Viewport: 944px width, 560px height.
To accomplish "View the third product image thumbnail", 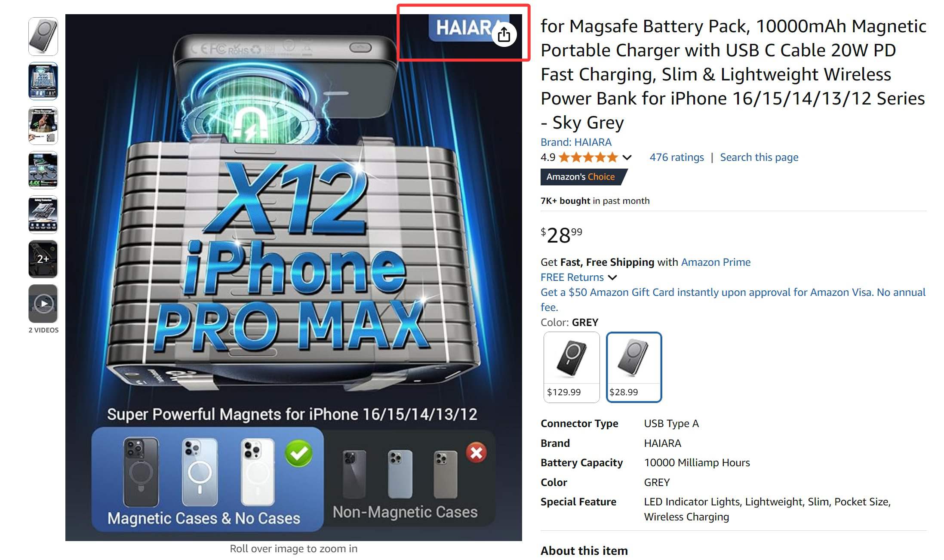I will 43,126.
